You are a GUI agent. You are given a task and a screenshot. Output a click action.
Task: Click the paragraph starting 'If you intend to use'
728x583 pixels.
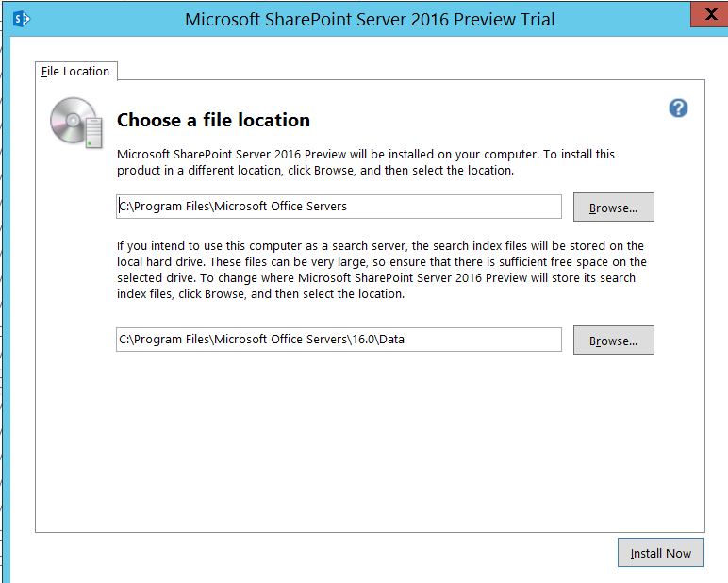381,270
